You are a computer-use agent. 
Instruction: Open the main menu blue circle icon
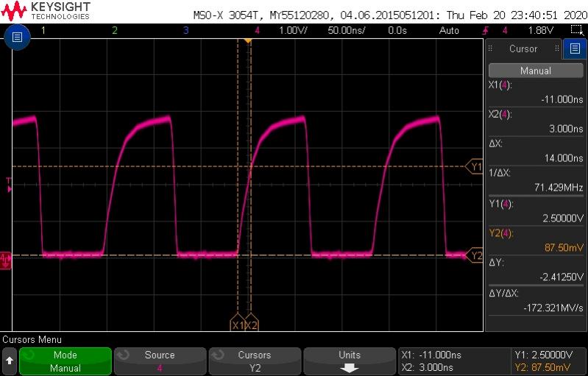[x=15, y=38]
